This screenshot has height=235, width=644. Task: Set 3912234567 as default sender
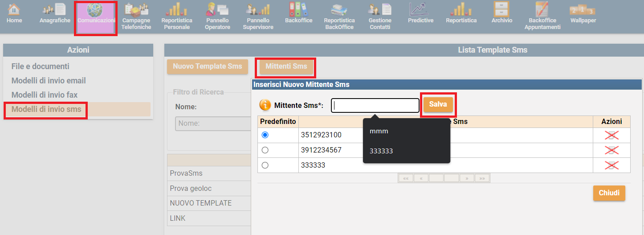coord(265,150)
